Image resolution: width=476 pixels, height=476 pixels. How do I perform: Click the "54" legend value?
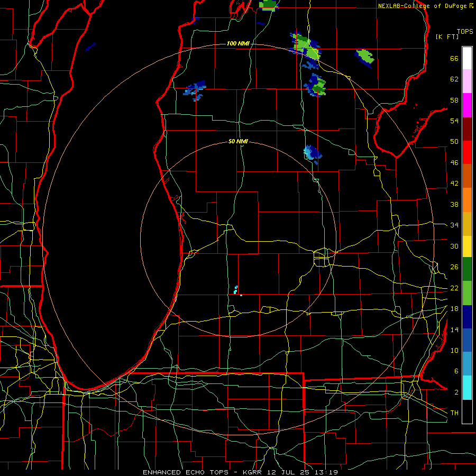454,121
